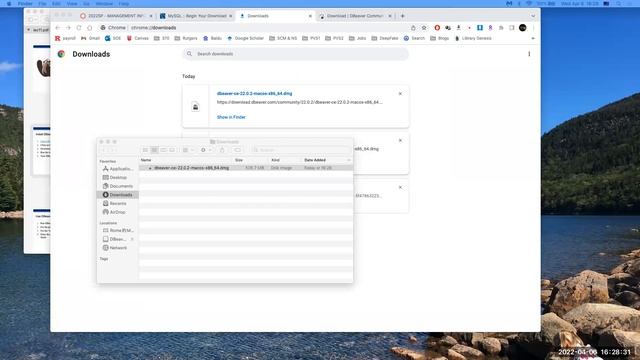
Task: Open Library Genesis bookmark
Action: (473, 38)
